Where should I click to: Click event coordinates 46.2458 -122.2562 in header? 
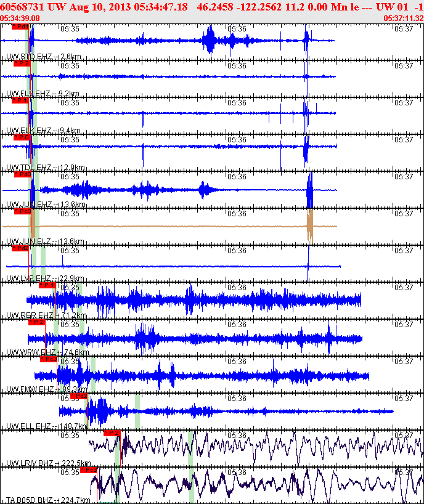[x=240, y=6]
